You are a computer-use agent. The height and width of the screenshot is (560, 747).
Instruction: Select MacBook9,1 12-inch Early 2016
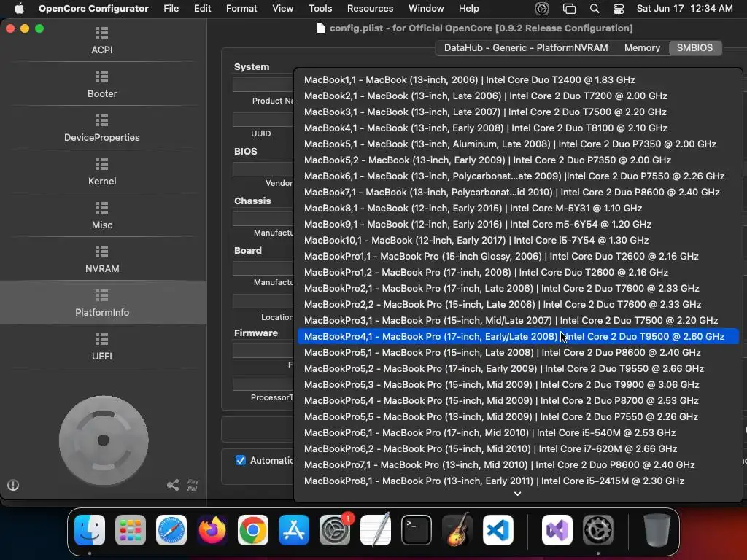pyautogui.click(x=518, y=225)
